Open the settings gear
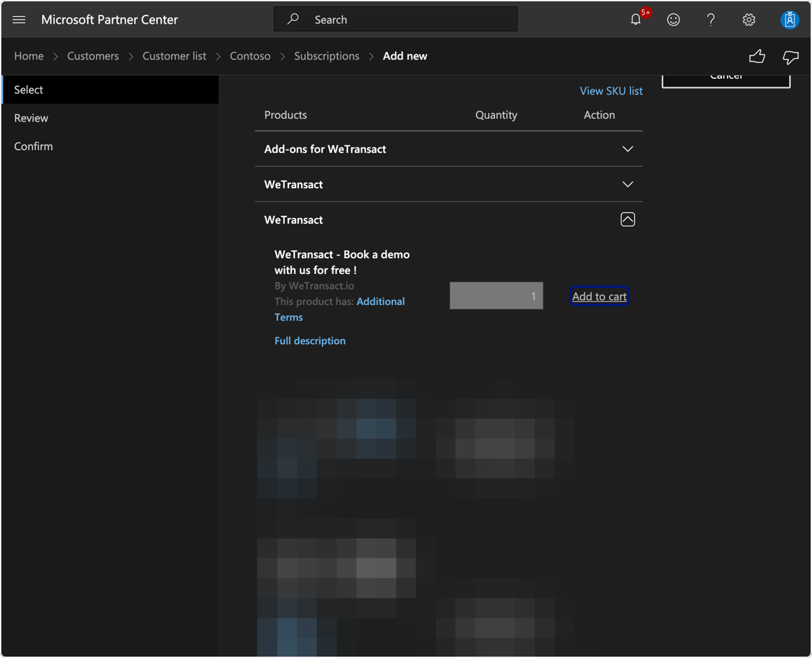Image resolution: width=812 pixels, height=658 pixels. click(749, 20)
